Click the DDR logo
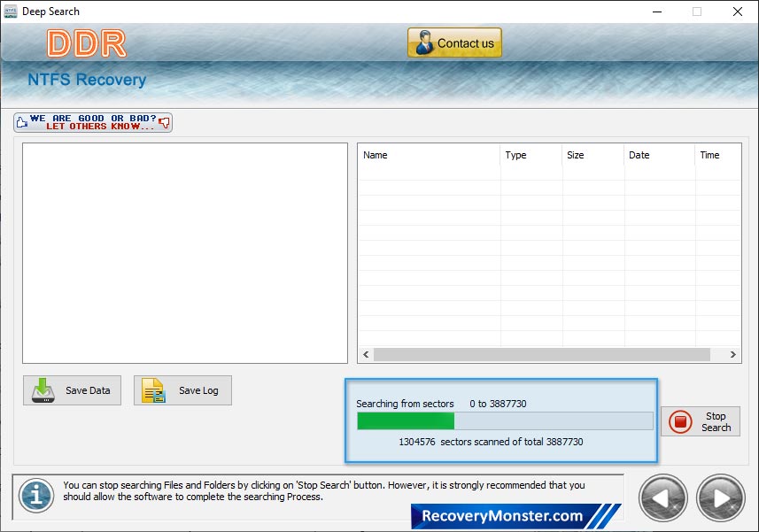Image resolution: width=759 pixels, height=532 pixels. tap(87, 43)
